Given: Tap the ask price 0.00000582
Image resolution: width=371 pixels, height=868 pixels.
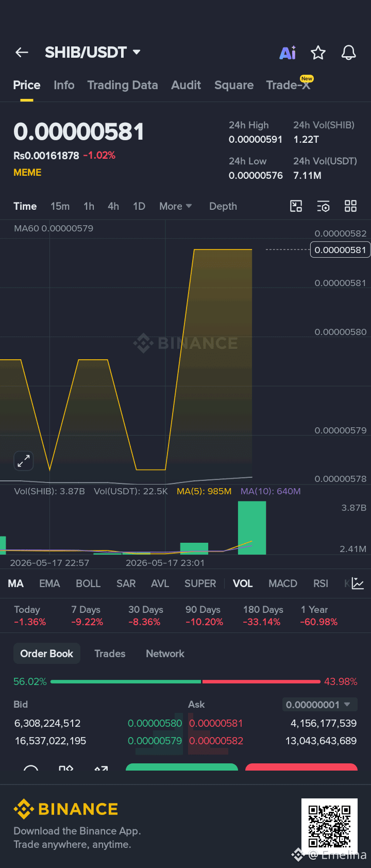Looking at the screenshot, I should pos(216,741).
